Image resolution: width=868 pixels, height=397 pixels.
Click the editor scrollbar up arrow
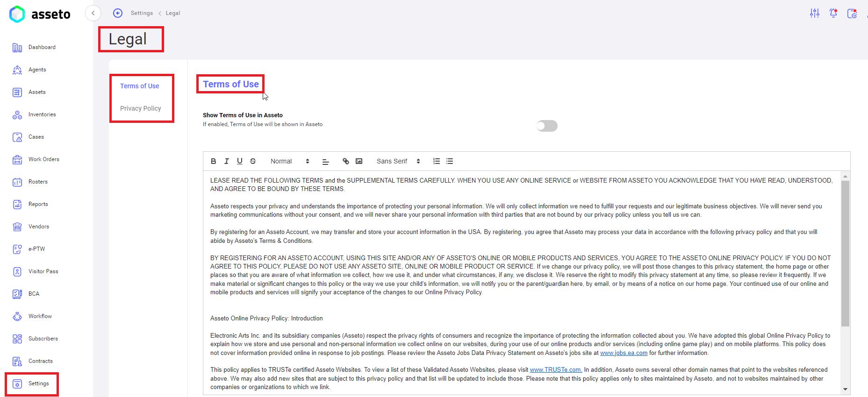pyautogui.click(x=845, y=177)
